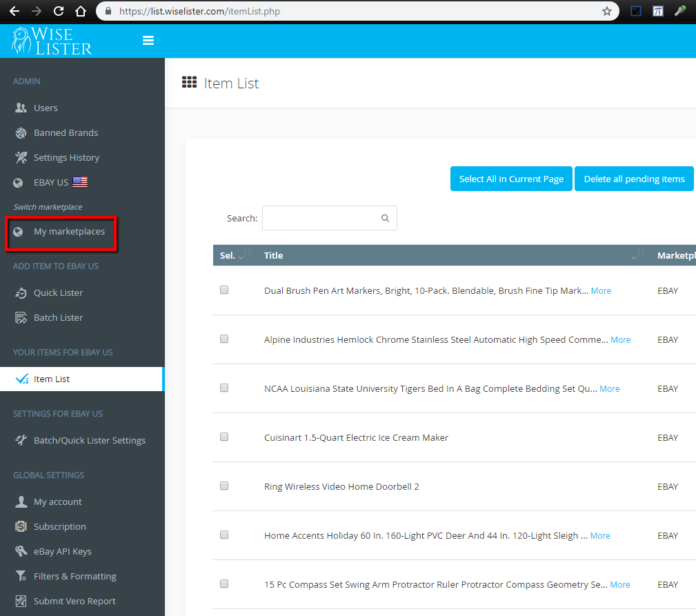The height and width of the screenshot is (616, 696).
Task: Click the Batch Lister icon
Action: point(21,318)
